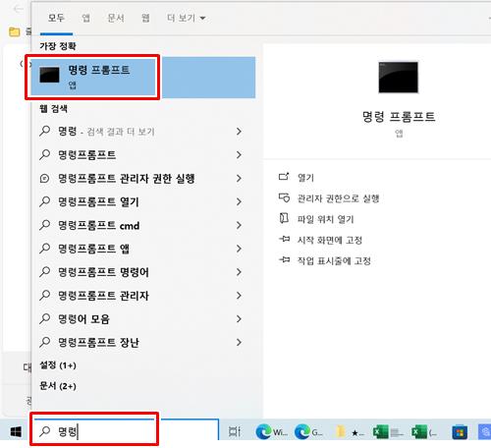Expand arrow for 명령프롬프트 앱
Image resolution: width=491 pixels, height=448 pixels.
[239, 249]
